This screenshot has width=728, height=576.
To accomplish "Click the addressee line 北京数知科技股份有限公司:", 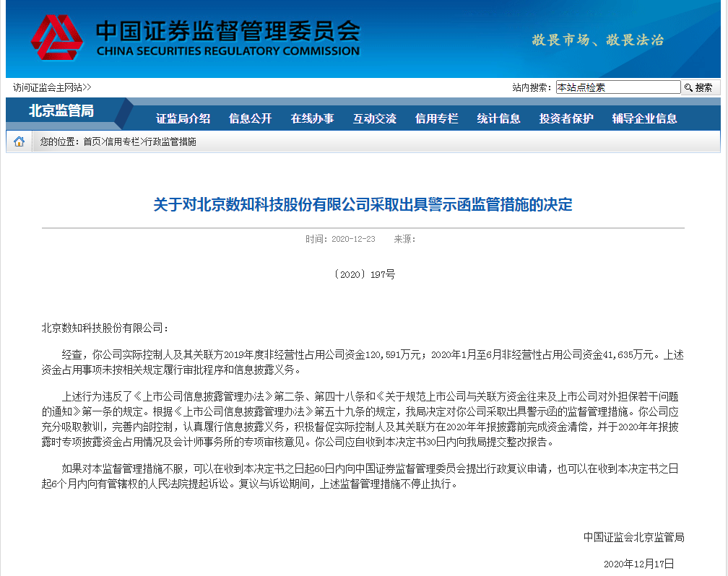I will (x=105, y=328).
